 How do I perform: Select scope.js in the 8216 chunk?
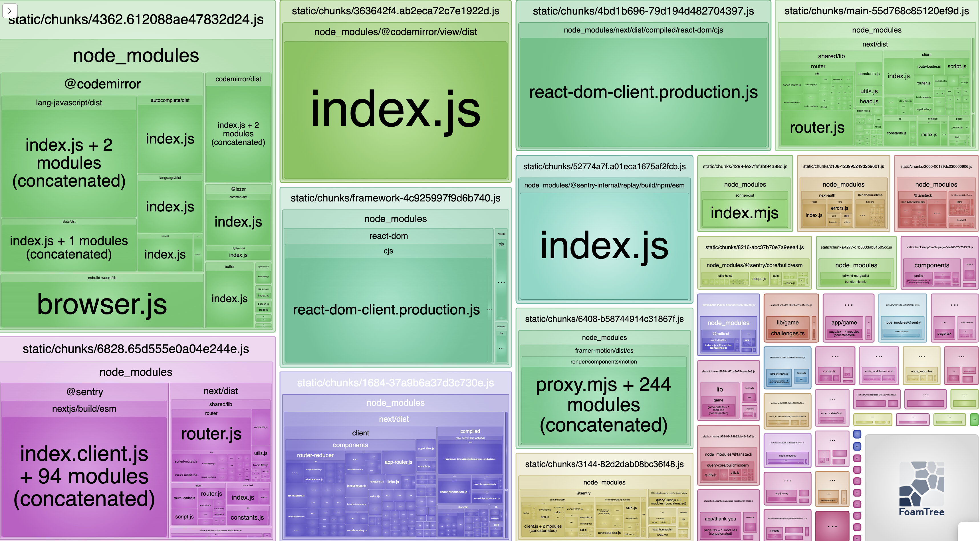[x=759, y=278]
